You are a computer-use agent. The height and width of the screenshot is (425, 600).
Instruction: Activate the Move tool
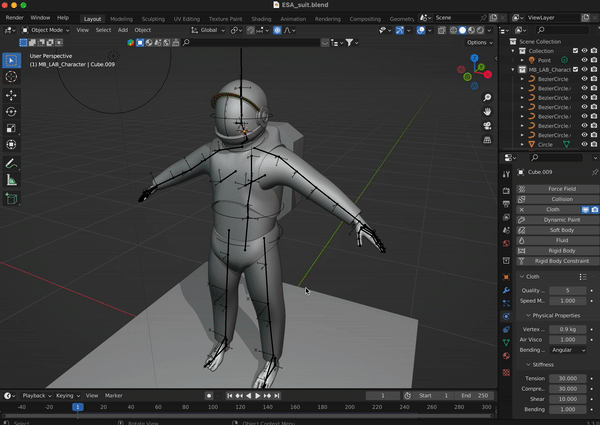coord(12,95)
